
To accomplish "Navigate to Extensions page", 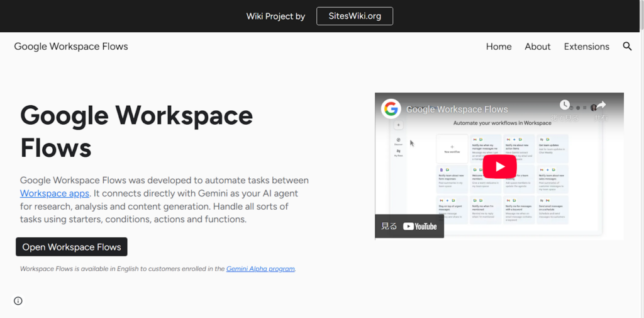I will click(586, 47).
